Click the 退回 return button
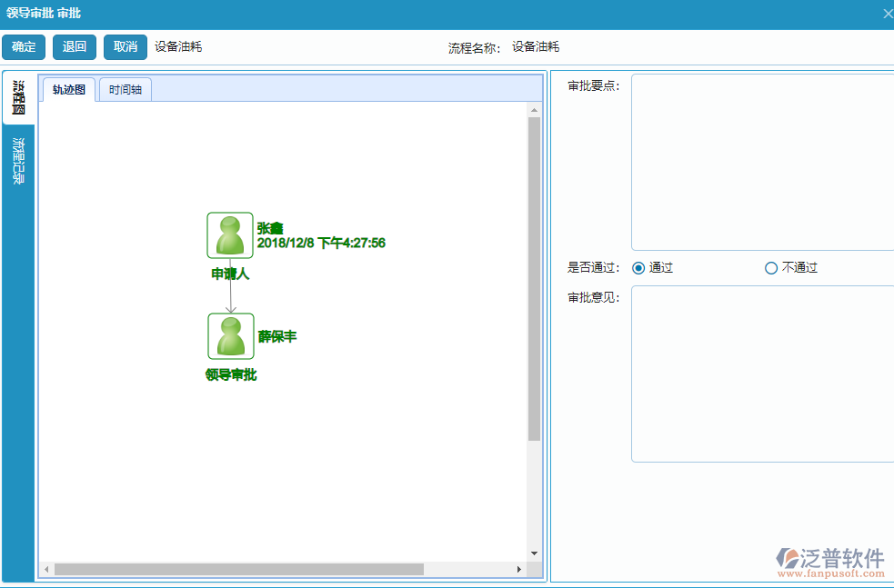Viewport: 894px width, 588px height. pyautogui.click(x=74, y=46)
